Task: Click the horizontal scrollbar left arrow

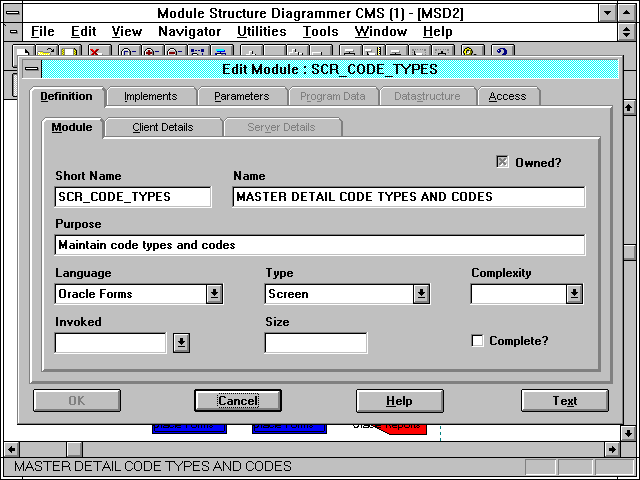Action: point(11,448)
